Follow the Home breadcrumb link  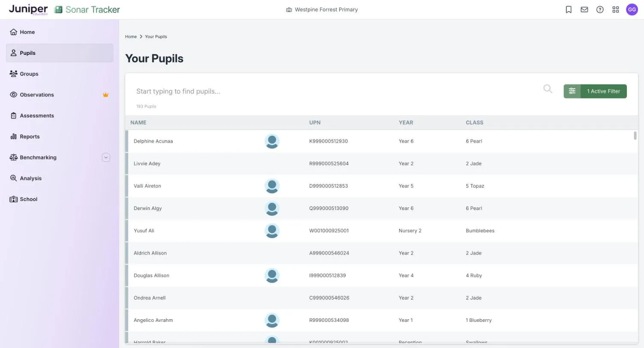tap(131, 36)
